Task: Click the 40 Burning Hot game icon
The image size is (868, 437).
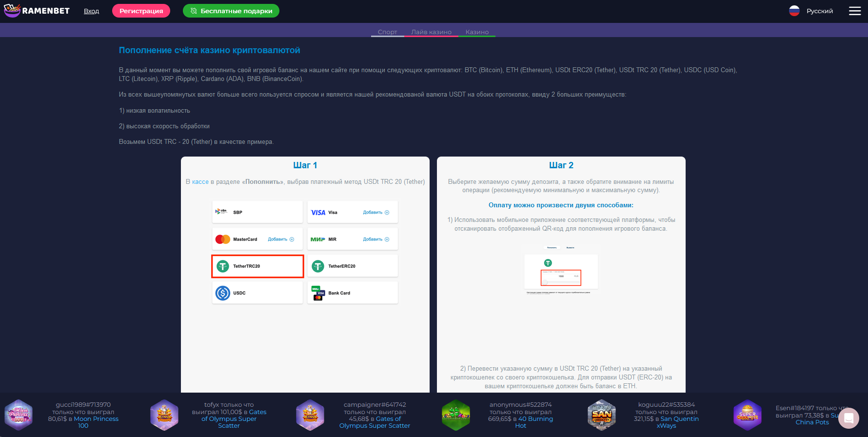Action: (456, 415)
